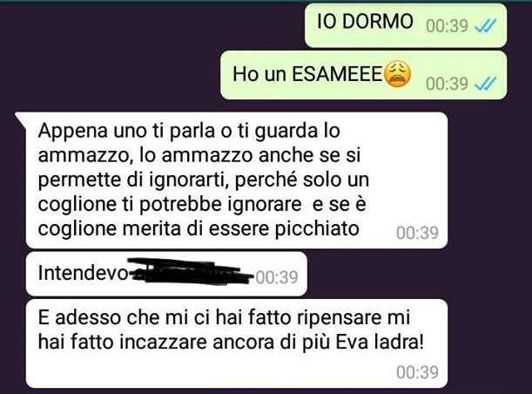Screen dimensions: 532x394
Task: Tap the word "picchiato" in the long message
Action: pos(317,229)
